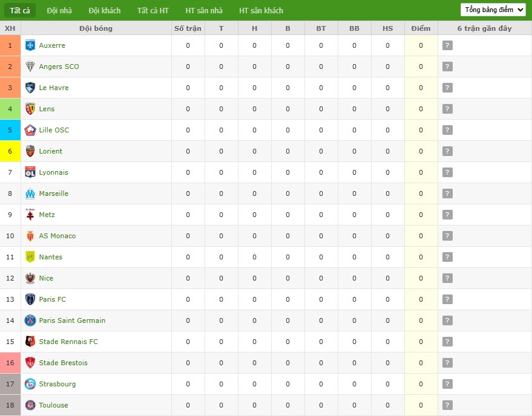Click the Angers SCO team logo
The width and height of the screenshot is (532, 416).
point(30,67)
